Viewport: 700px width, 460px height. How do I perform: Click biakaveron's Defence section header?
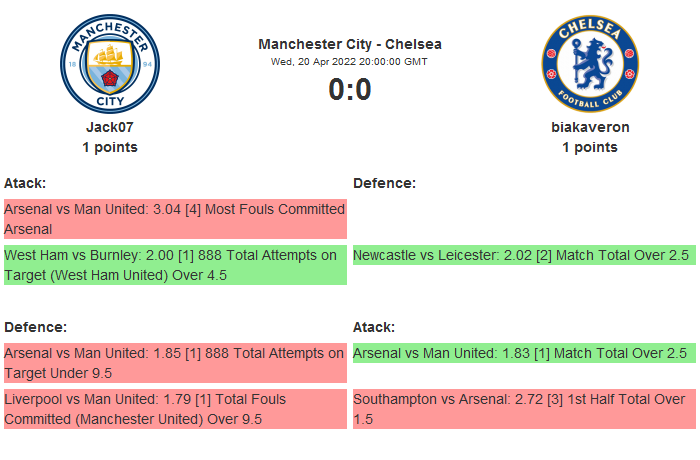384,183
